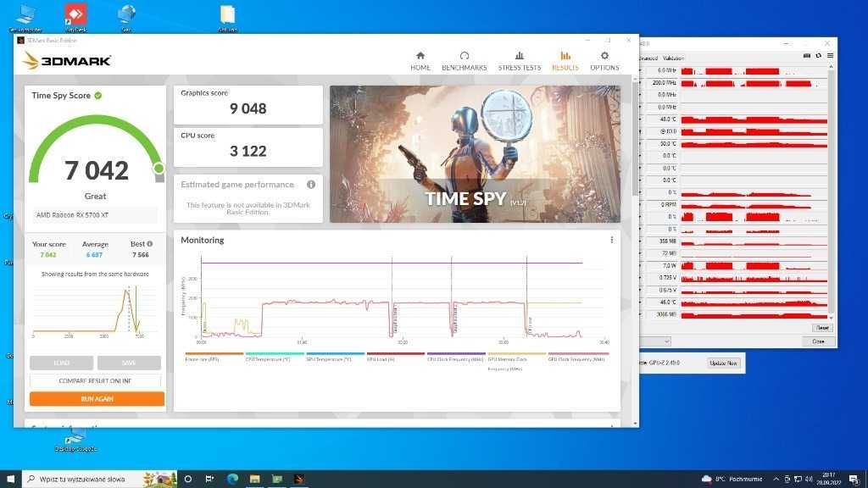
Task: Toggle the GPU Temperature legend entry
Action: (x=336, y=357)
